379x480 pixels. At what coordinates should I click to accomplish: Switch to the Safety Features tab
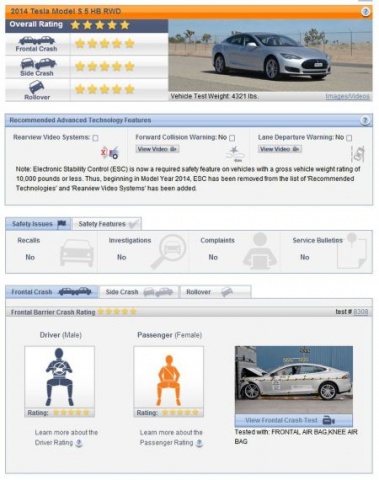(107, 224)
